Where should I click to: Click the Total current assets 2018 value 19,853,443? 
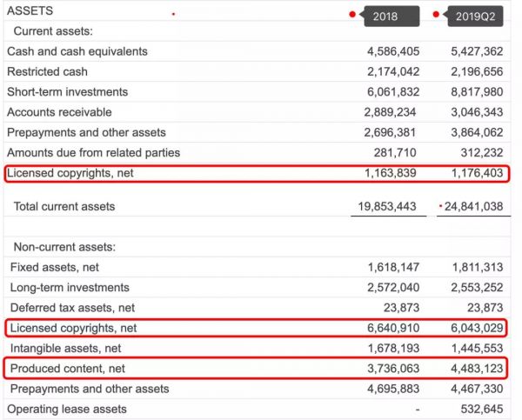[x=386, y=207]
